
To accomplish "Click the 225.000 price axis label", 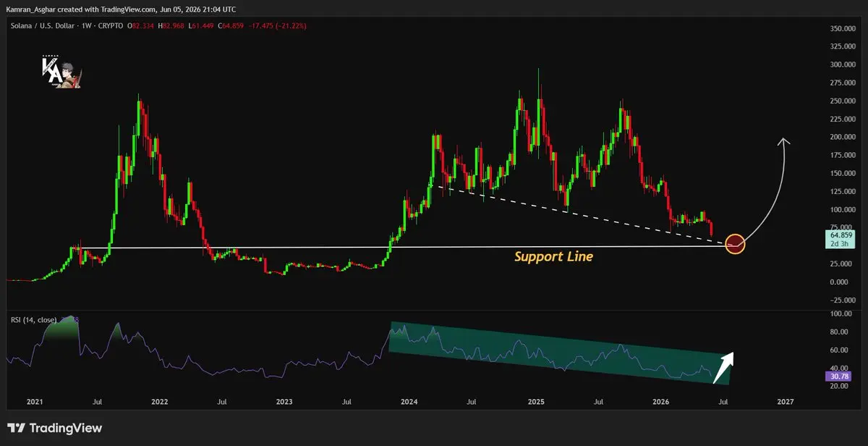I will (x=842, y=119).
